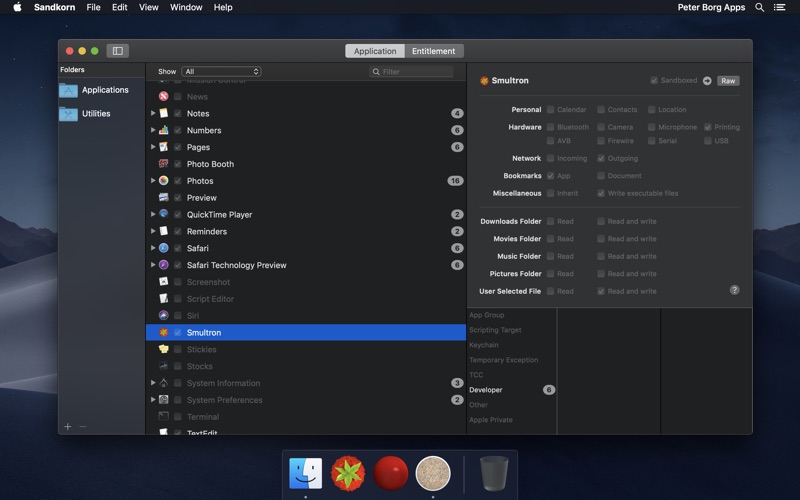The width and height of the screenshot is (800, 500).
Task: Toggle the Camera hardware checkbox
Action: [x=601, y=127]
